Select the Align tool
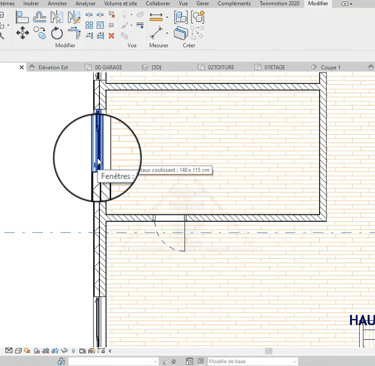This screenshot has height=366, width=375. (22, 17)
